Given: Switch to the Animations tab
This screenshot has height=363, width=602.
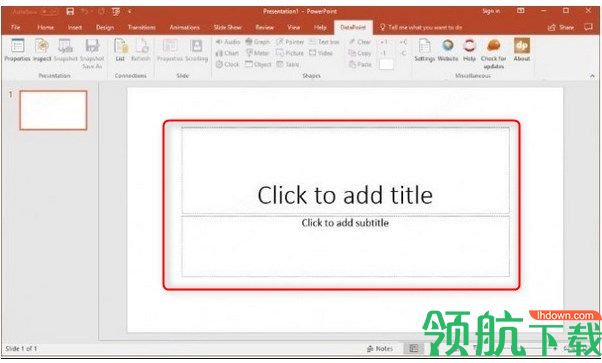Looking at the screenshot, I should tap(185, 27).
